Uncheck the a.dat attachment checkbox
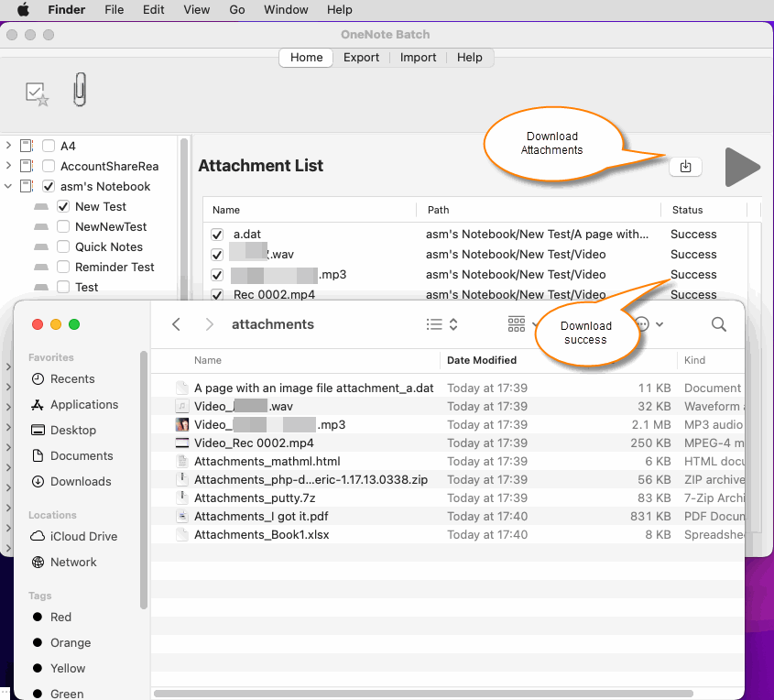Image resolution: width=774 pixels, height=700 pixels. [x=217, y=234]
